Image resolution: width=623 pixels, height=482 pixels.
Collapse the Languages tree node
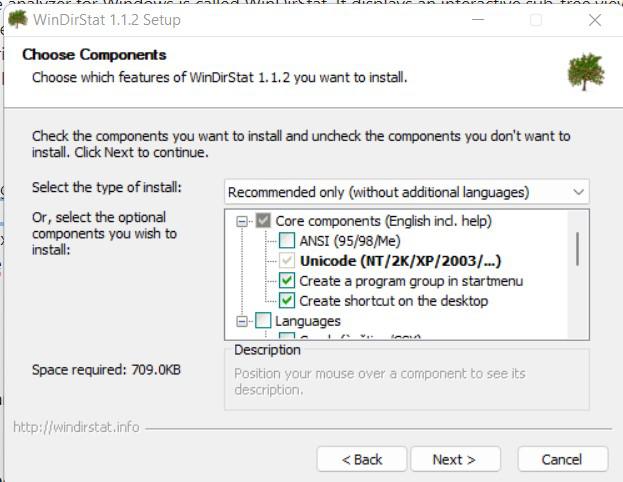point(242,321)
